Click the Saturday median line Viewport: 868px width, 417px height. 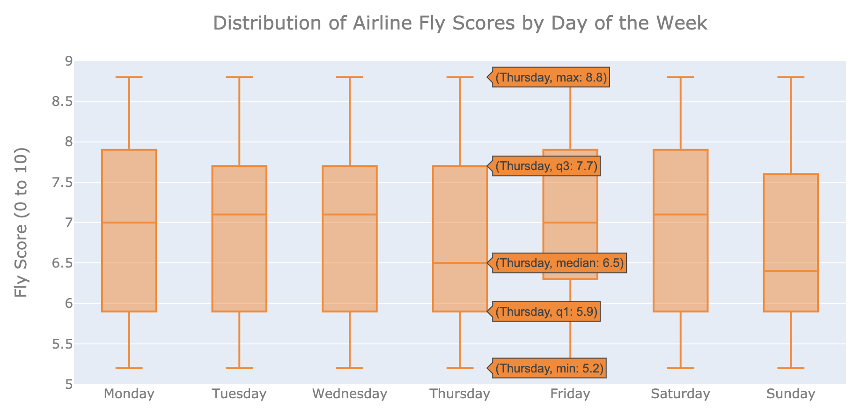(680, 215)
